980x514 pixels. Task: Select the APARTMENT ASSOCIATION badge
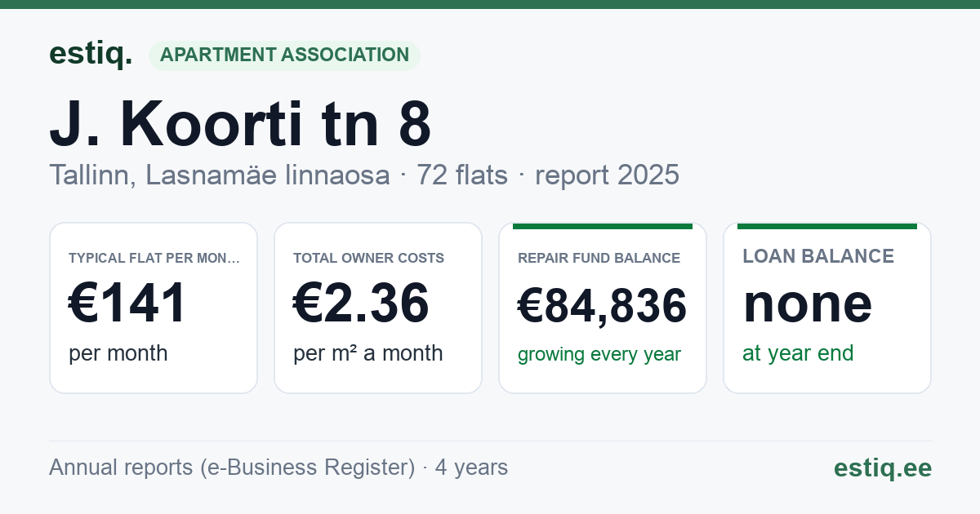point(284,55)
